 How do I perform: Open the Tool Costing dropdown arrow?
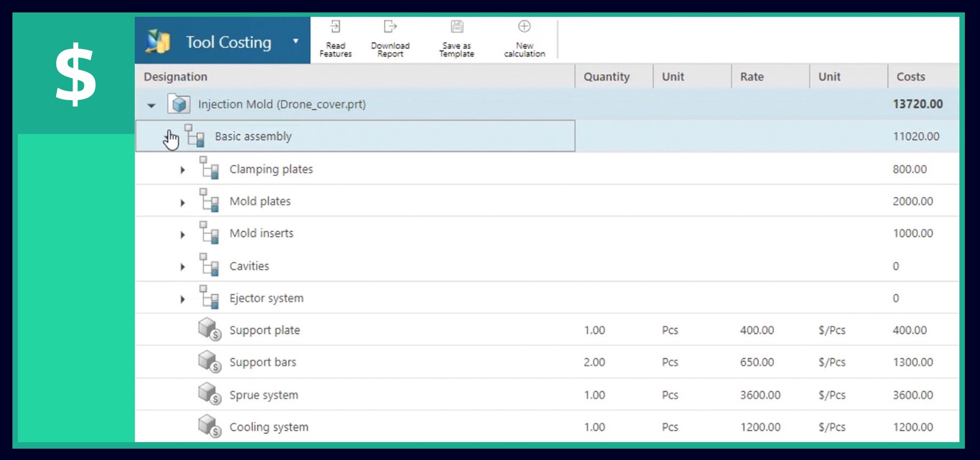(x=295, y=41)
